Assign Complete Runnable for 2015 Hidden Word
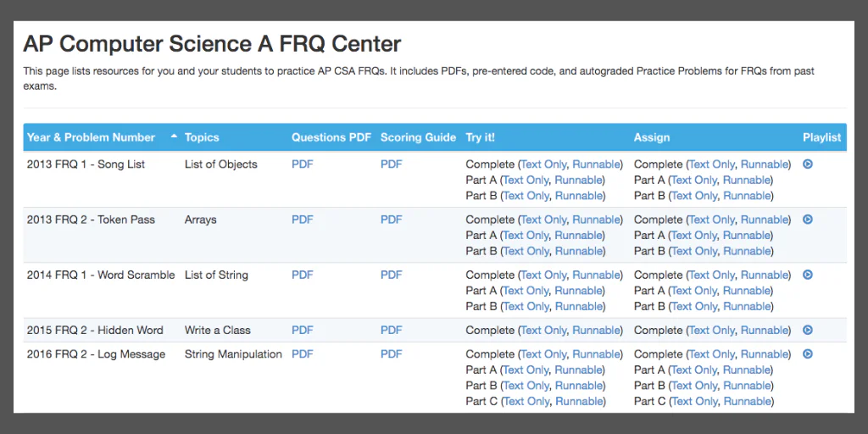Image resolution: width=868 pixels, height=434 pixels. (764, 331)
